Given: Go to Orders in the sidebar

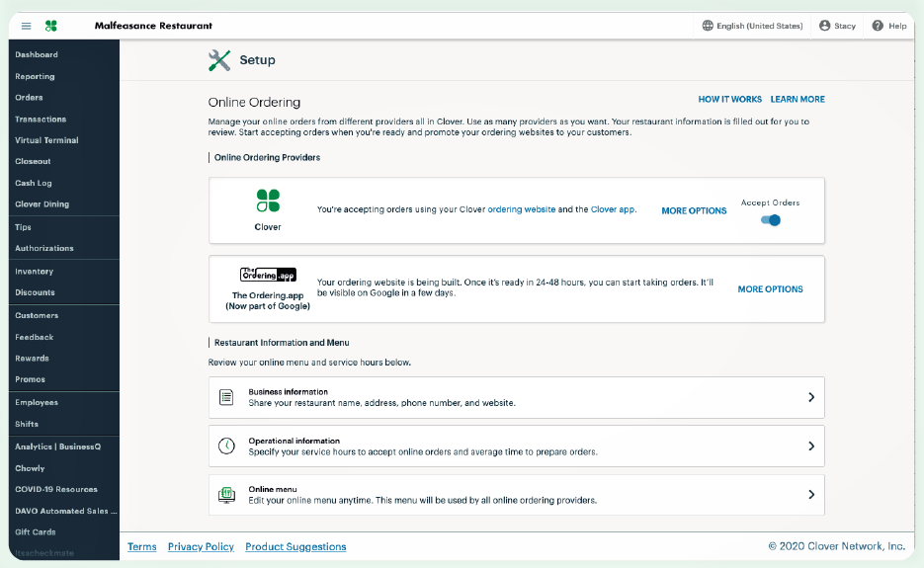Looking at the screenshot, I should [29, 98].
